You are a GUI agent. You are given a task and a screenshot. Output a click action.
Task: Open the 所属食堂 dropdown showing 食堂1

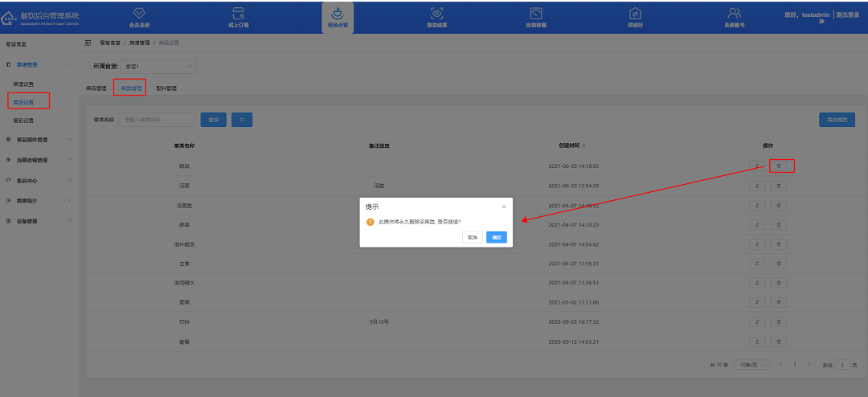pyautogui.click(x=159, y=67)
